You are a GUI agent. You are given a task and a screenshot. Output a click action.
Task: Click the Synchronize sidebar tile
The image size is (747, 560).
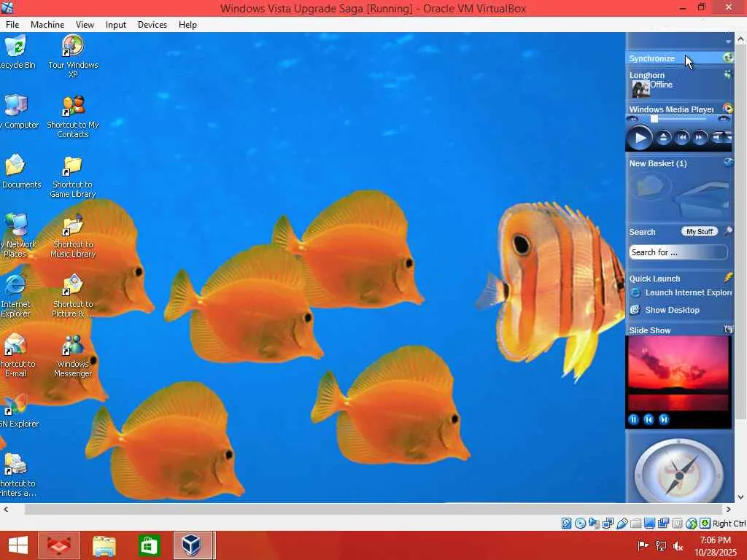(680, 58)
